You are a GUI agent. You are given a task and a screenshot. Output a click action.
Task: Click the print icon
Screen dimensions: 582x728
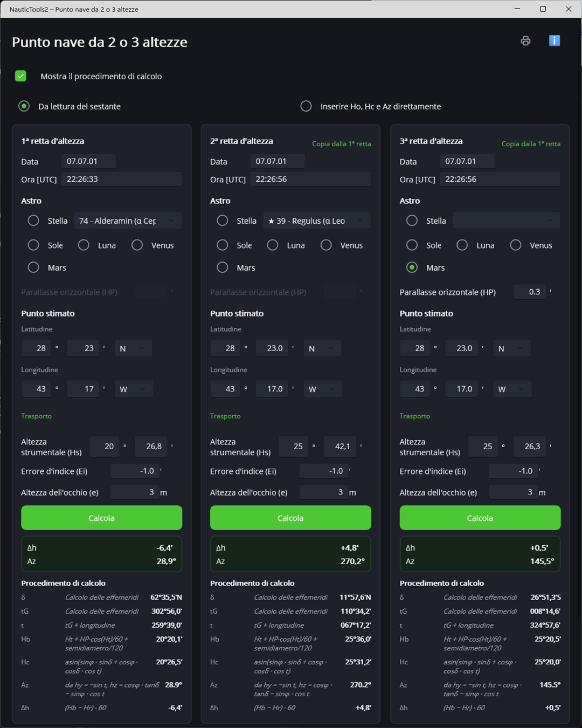click(x=525, y=41)
